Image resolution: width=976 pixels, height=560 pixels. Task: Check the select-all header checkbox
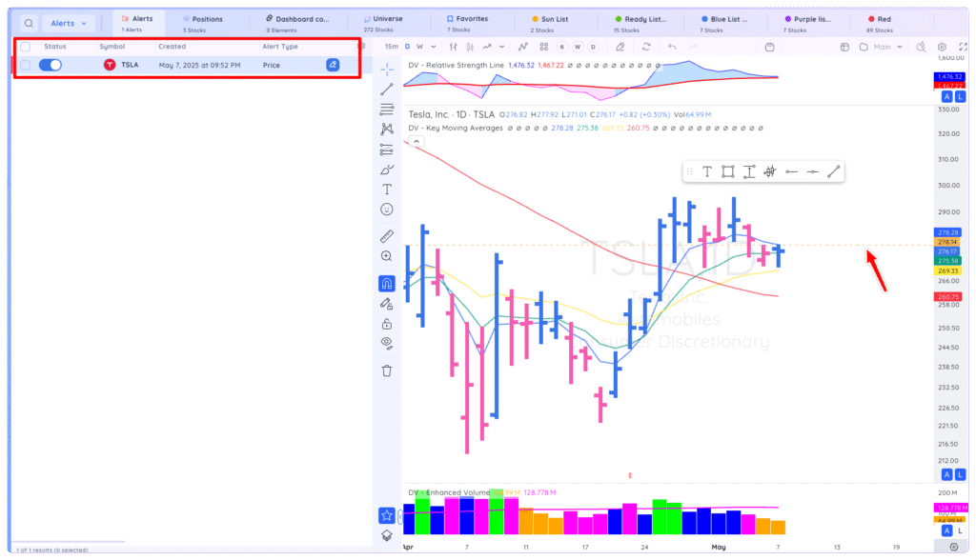click(26, 47)
